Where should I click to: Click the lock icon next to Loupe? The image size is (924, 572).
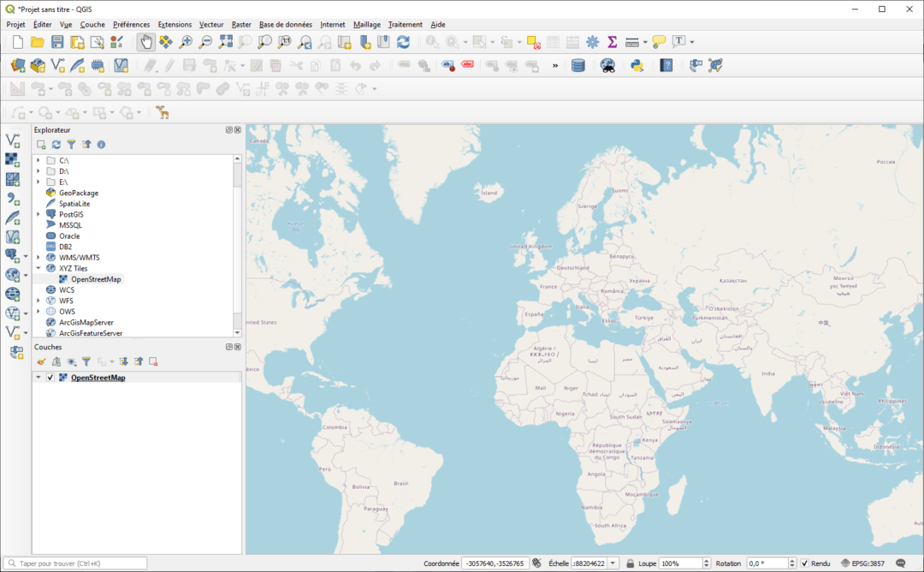(630, 563)
